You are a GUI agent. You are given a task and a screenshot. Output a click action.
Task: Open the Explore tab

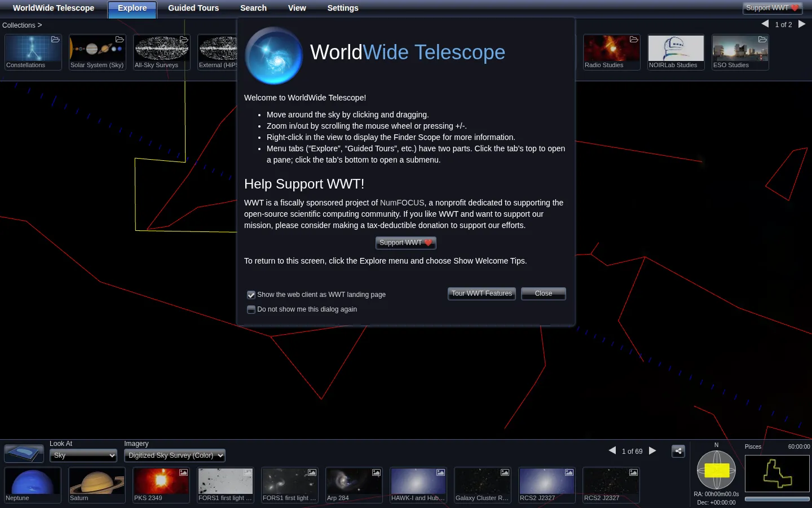pos(132,8)
